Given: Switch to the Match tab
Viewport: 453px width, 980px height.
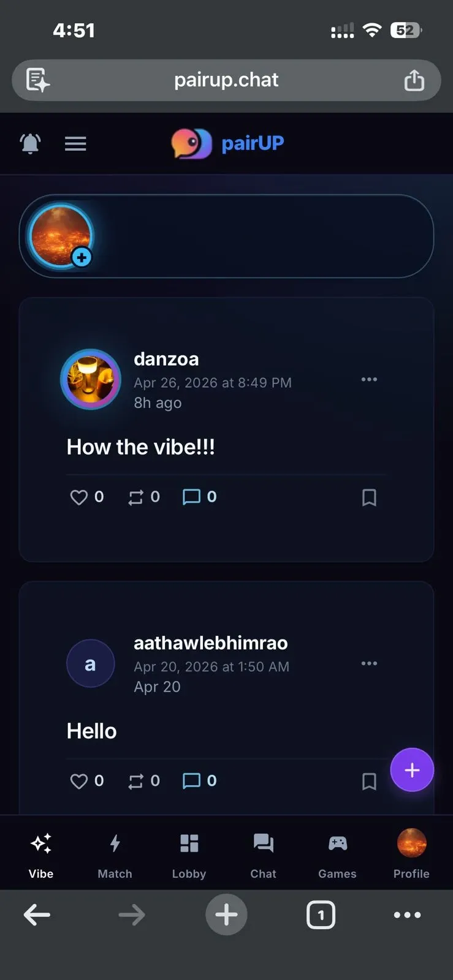Looking at the screenshot, I should coord(115,854).
